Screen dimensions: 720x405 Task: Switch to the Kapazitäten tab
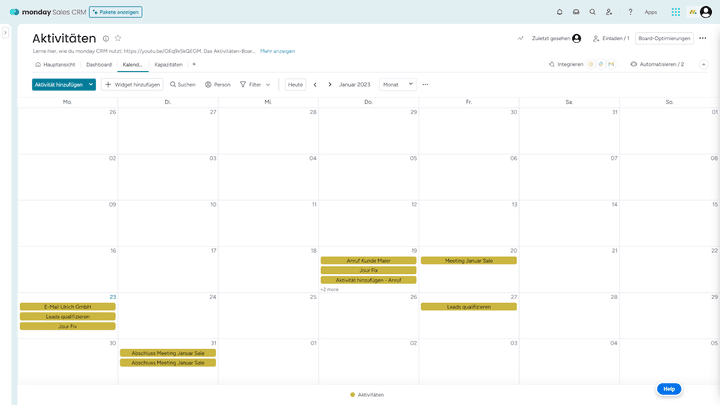point(169,65)
